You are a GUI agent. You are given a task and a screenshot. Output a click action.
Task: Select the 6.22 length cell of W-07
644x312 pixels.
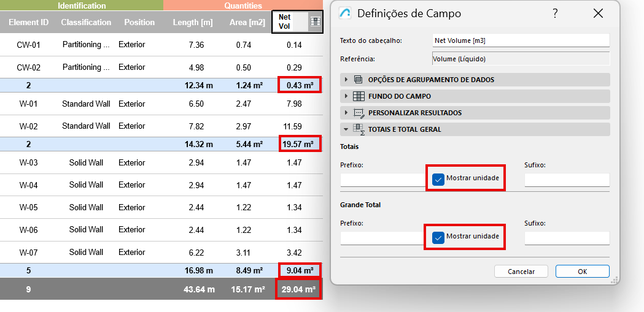[196, 252]
